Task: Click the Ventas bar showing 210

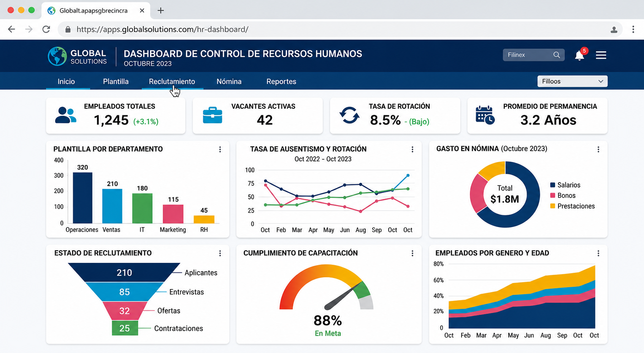Action: pyautogui.click(x=112, y=206)
